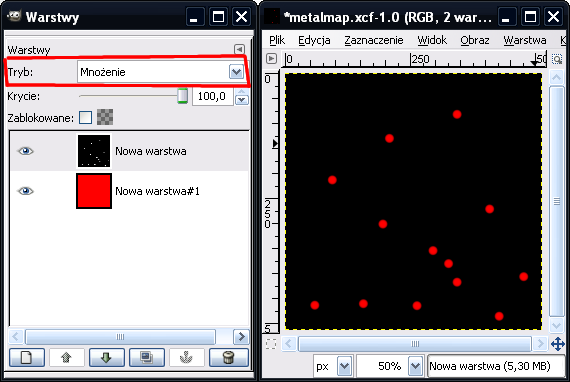Click the Krycie value field showing 100,0
The width and height of the screenshot is (570, 382).
[212, 96]
